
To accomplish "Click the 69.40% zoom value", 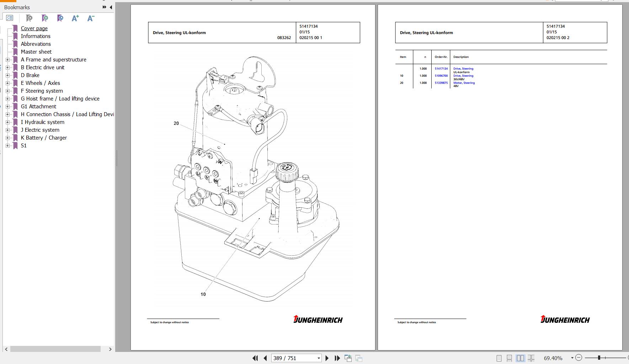I will pyautogui.click(x=553, y=358).
